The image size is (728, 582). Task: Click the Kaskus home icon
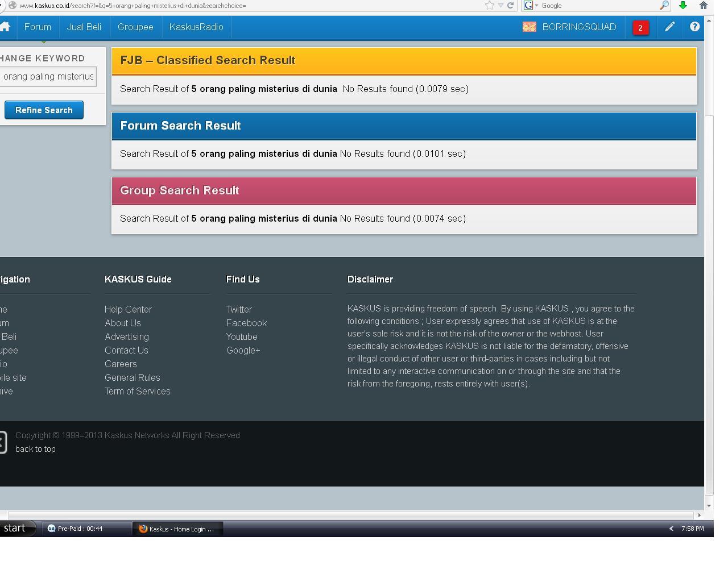click(5, 27)
